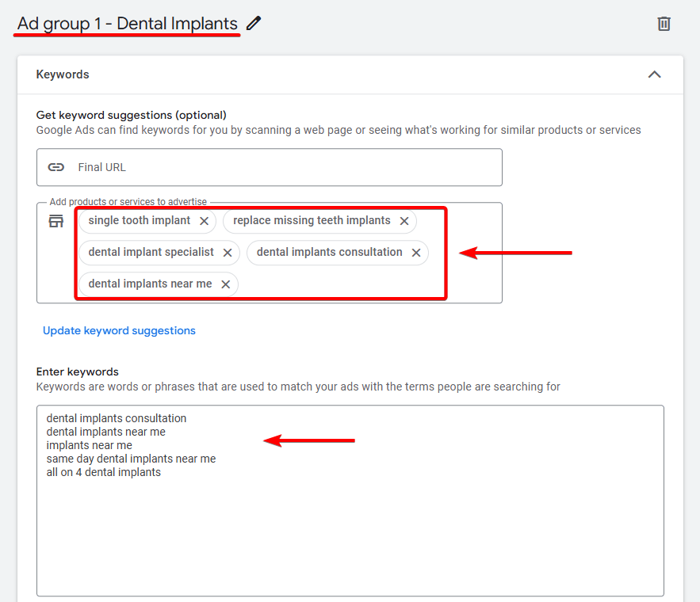Remove the 'replace missing teeth implants' chip
This screenshot has height=602, width=700.
(404, 221)
